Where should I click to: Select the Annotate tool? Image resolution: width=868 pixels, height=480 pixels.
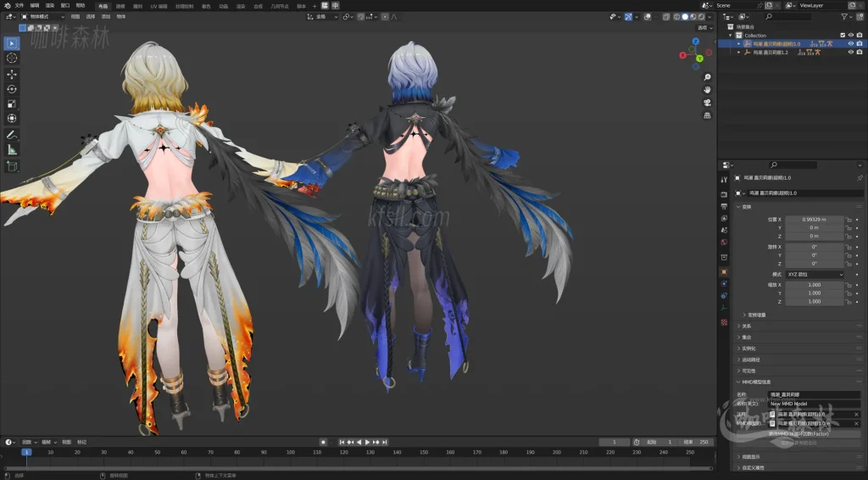tap(12, 135)
